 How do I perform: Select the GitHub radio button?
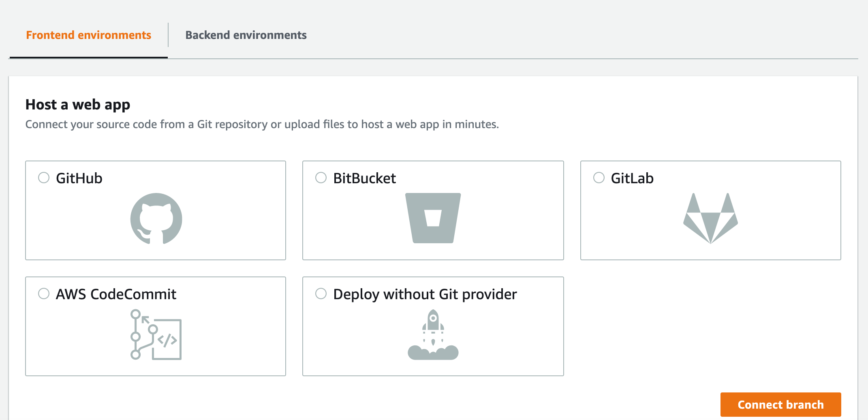point(44,178)
